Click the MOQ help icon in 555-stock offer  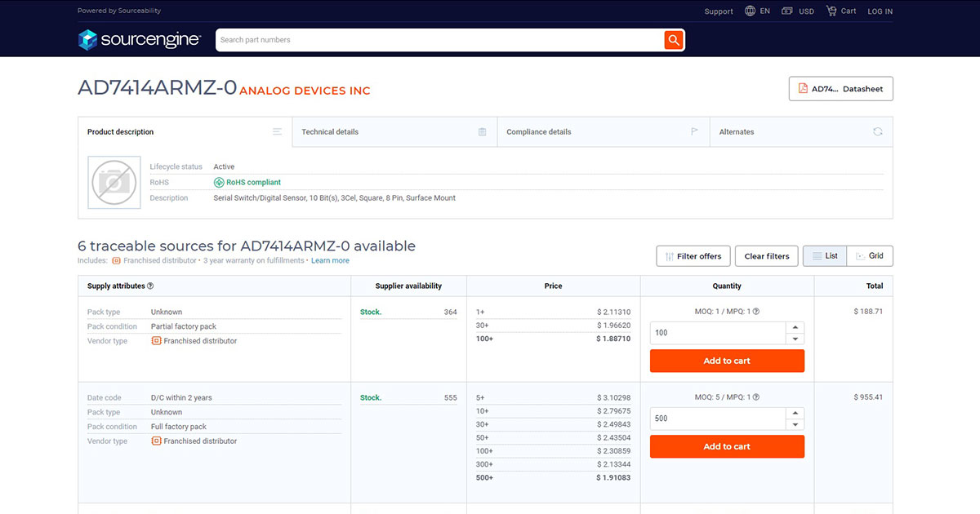[x=756, y=397]
